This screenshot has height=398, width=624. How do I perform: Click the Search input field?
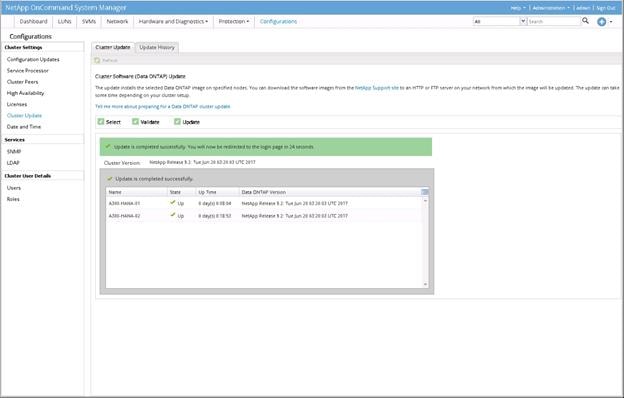click(553, 21)
